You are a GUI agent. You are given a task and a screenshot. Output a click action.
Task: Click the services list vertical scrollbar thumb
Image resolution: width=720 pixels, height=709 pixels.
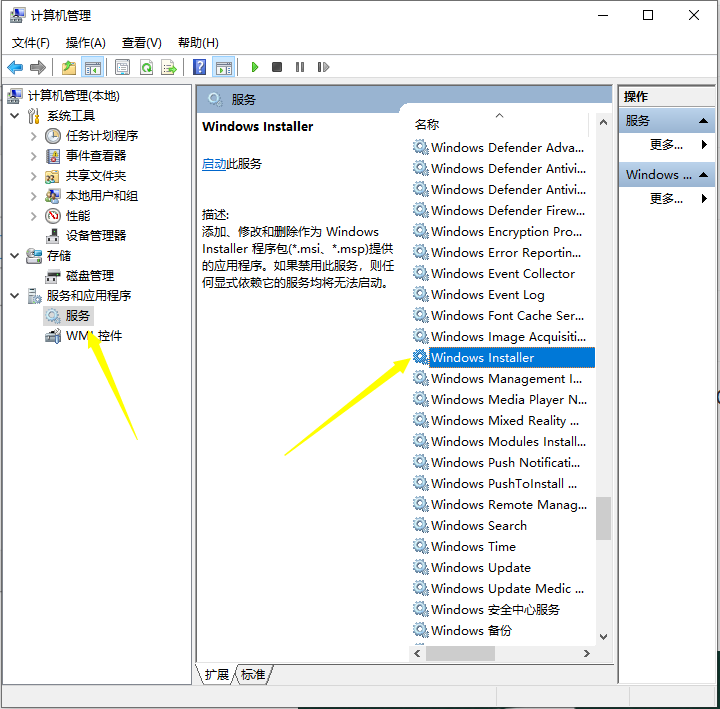click(603, 518)
